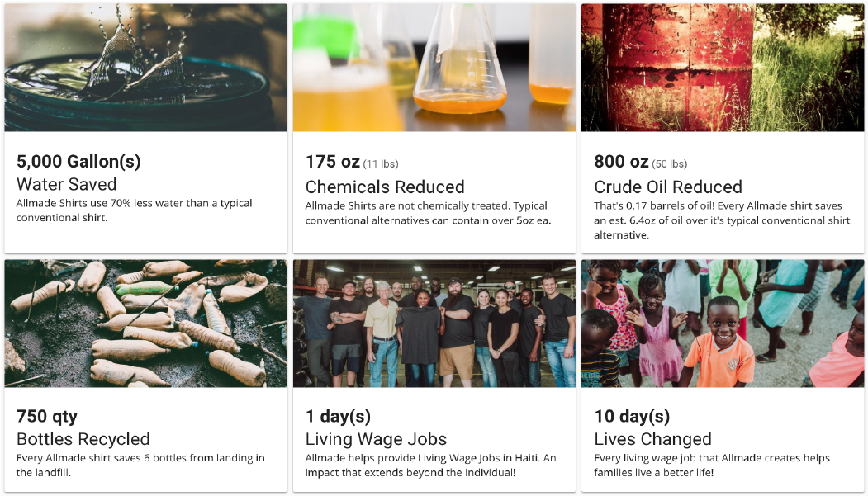Click the '70% less water' description text
Screen dimensions: 868x496
pos(134,210)
